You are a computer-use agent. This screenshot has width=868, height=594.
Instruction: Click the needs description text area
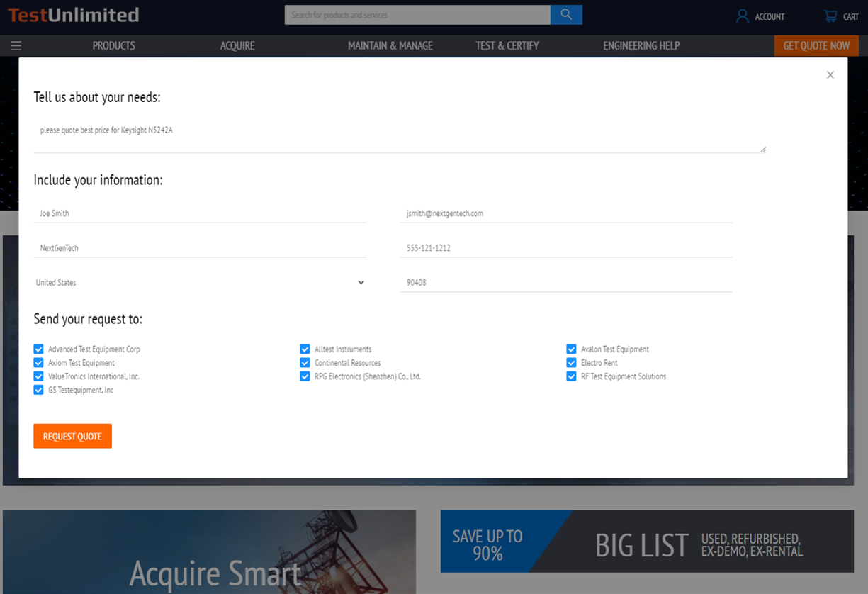click(400, 136)
